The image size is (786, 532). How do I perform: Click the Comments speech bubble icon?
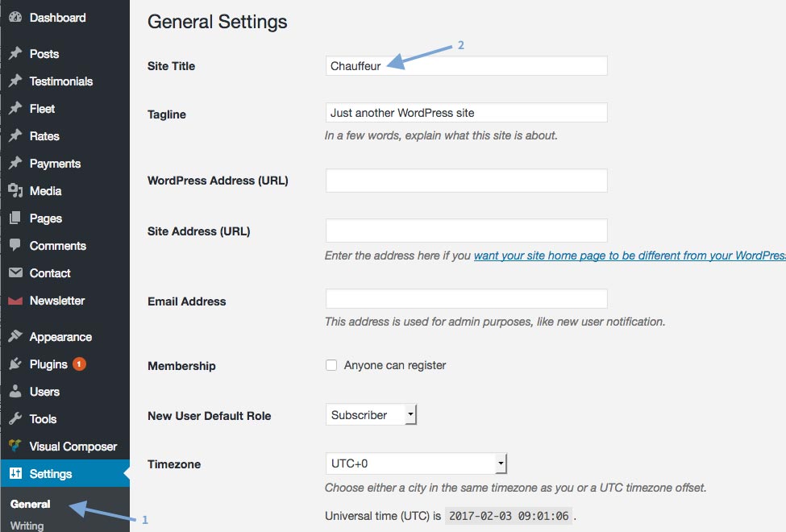pyautogui.click(x=15, y=245)
